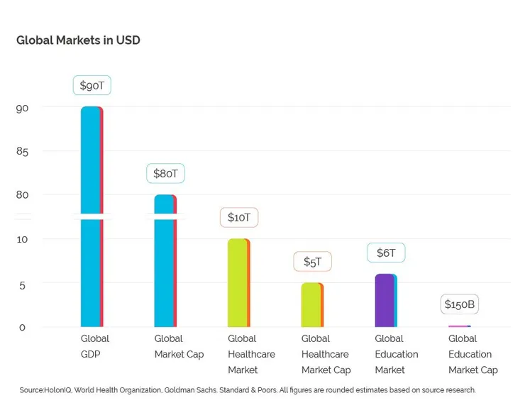Click the Global GDP axis label
The image size is (525, 420).
(95, 346)
